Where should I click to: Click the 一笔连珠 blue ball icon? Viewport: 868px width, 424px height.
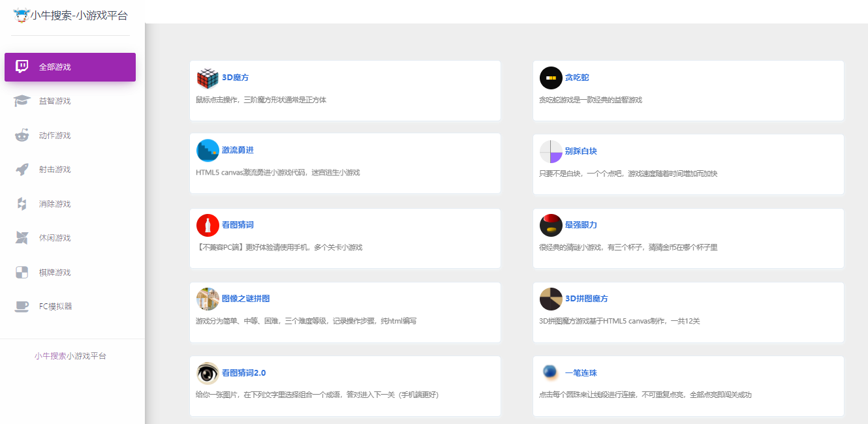coord(551,372)
